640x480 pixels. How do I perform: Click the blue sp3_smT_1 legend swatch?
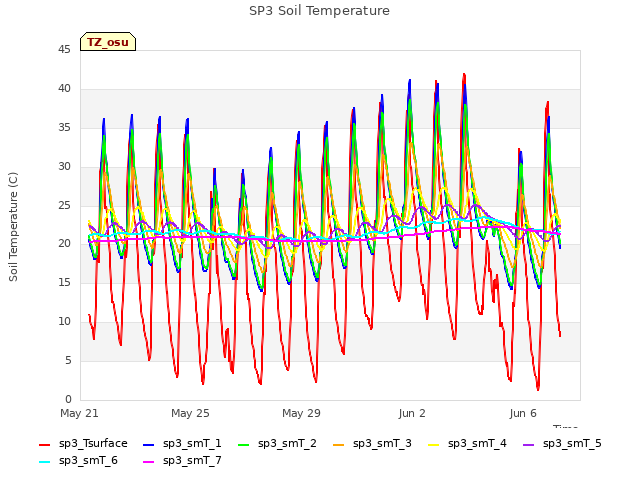click(149, 444)
